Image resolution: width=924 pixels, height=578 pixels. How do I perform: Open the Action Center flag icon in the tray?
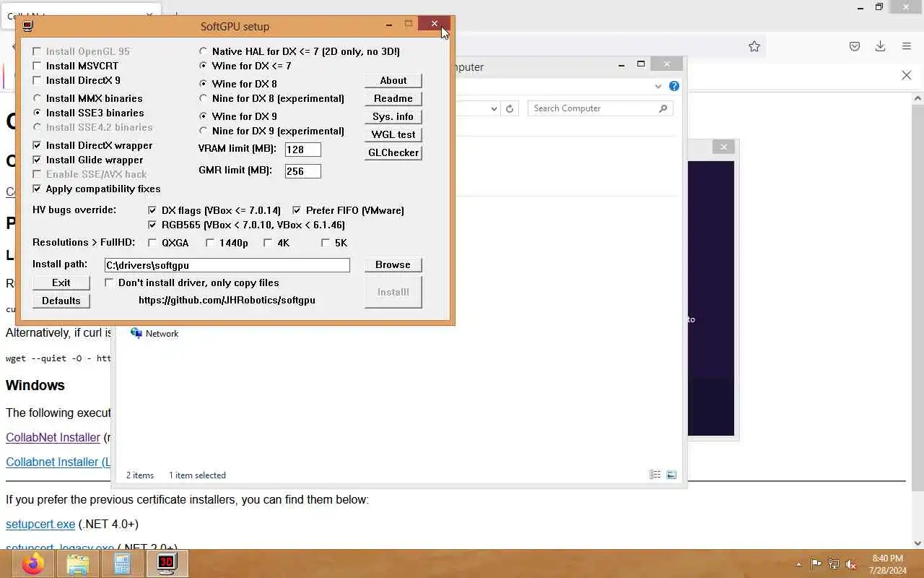816,564
